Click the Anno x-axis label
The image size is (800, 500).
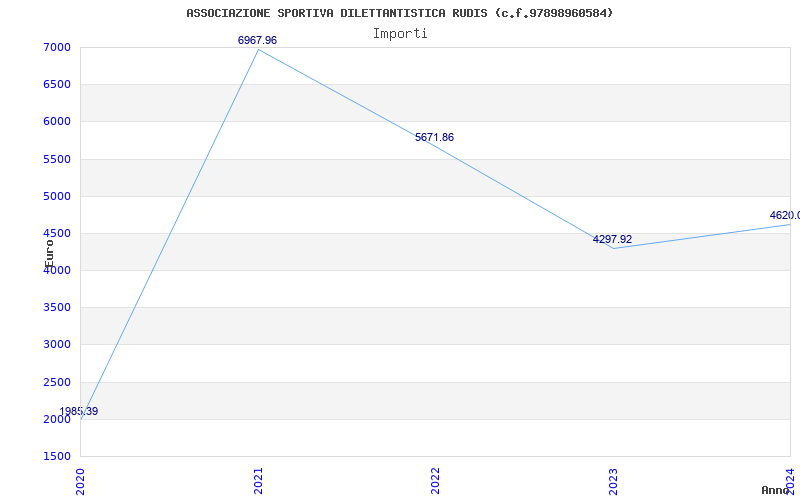coord(776,490)
